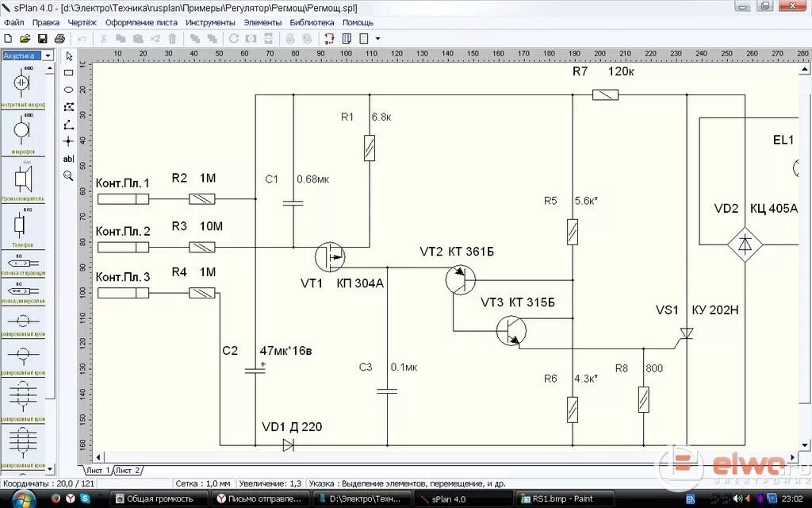Screen dimensions: 812x508
Task: Select the VD2 diode bridge symbol
Action: [745, 244]
